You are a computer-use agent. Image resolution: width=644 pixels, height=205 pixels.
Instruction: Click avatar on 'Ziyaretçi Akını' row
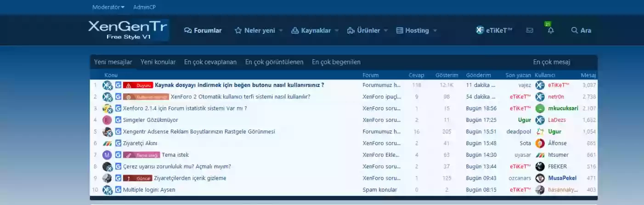(107, 143)
